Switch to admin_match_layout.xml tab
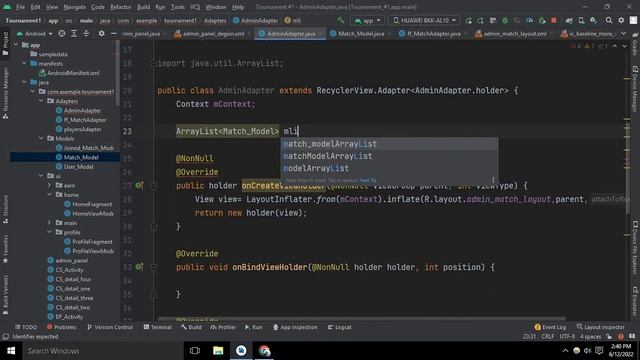The height and width of the screenshot is (360, 640). click(x=515, y=33)
